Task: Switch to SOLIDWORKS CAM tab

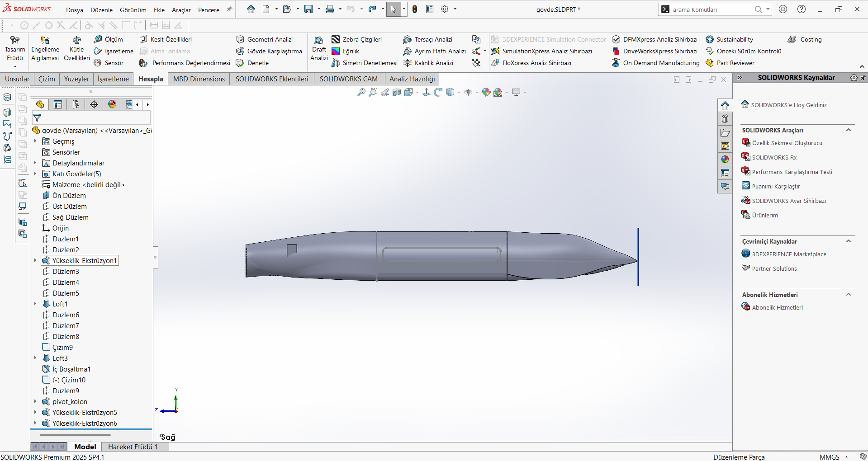Action: (348, 79)
